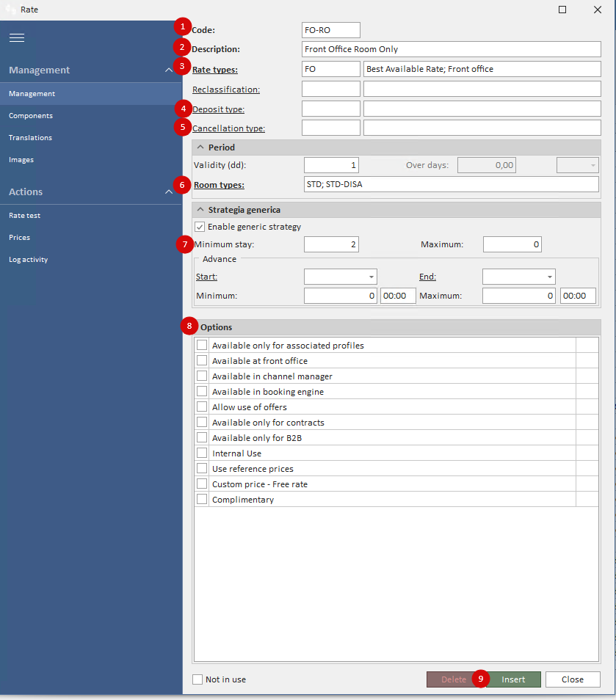
Task: Check Available in booking engine
Action: (x=202, y=392)
